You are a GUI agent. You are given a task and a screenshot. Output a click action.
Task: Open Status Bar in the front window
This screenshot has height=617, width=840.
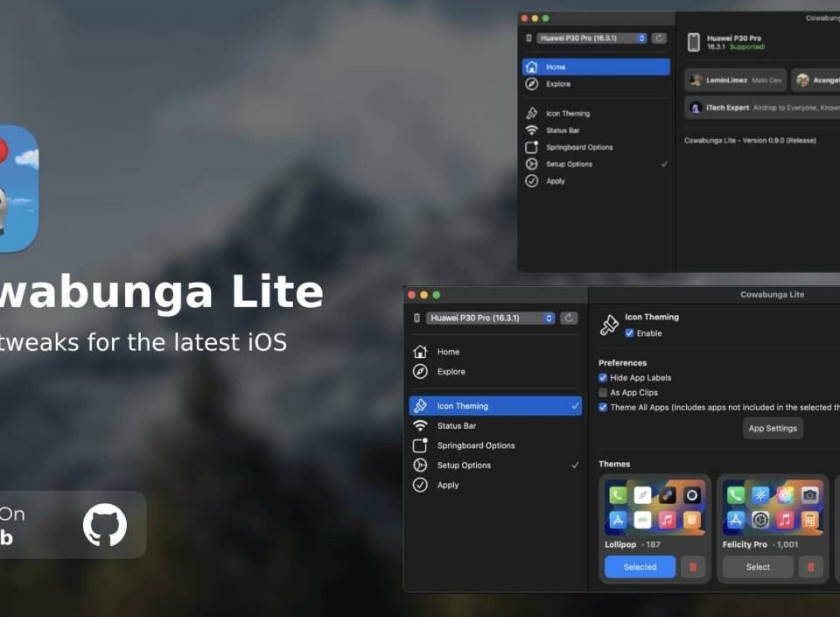[x=495, y=426]
